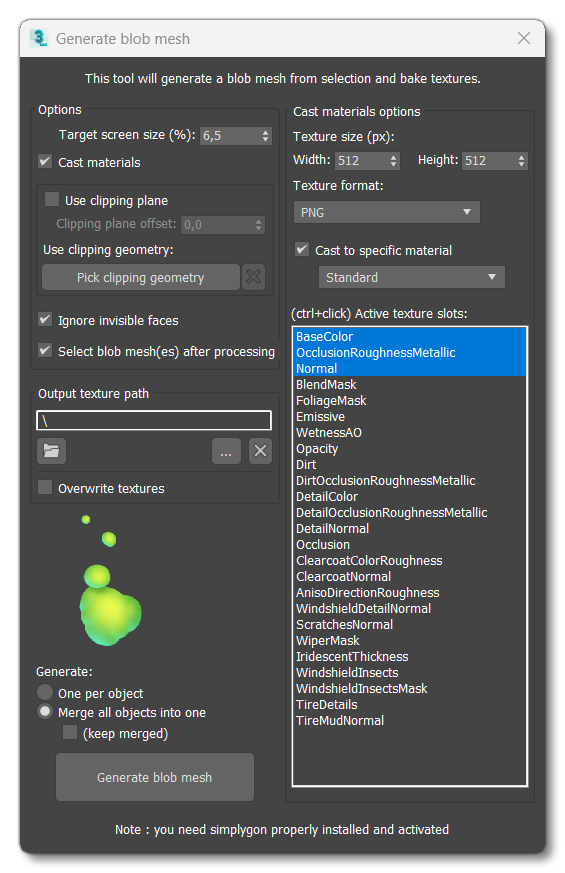Select WindshieldDetailNormal texture slot
The height and width of the screenshot is (873, 565).
pos(410,609)
